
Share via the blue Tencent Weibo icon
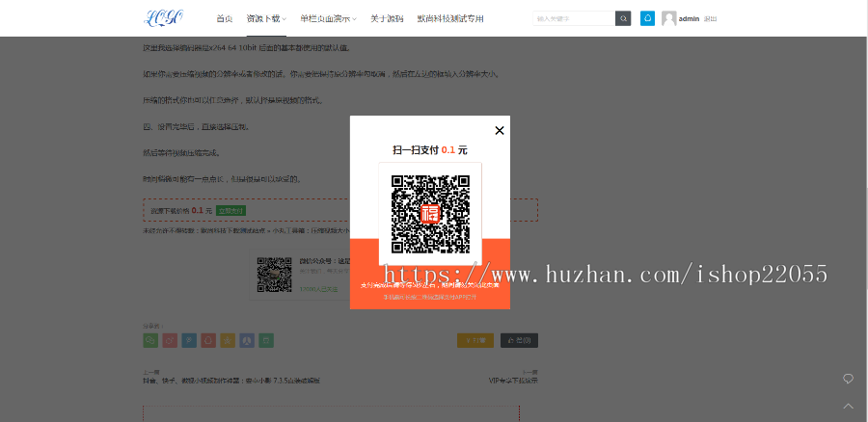[189, 341]
